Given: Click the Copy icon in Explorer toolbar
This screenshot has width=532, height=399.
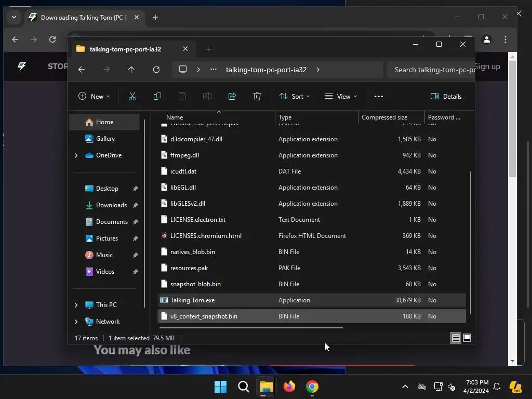Looking at the screenshot, I should coord(157,96).
